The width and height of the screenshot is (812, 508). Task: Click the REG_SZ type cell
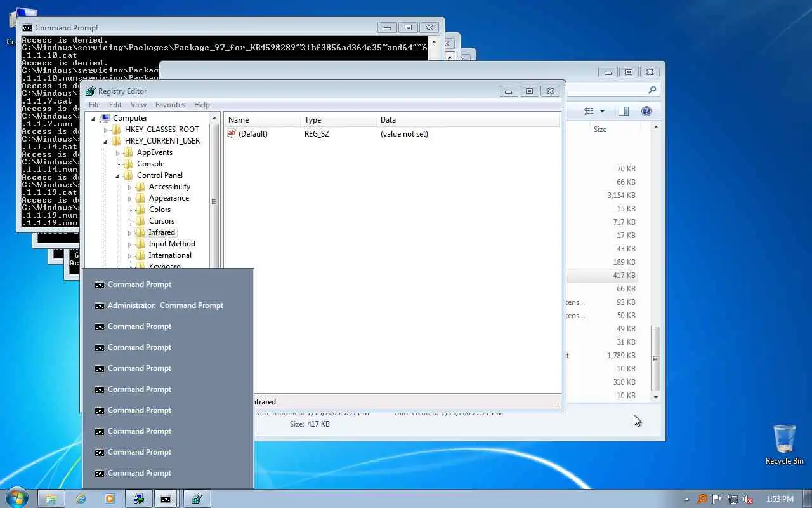coord(317,134)
